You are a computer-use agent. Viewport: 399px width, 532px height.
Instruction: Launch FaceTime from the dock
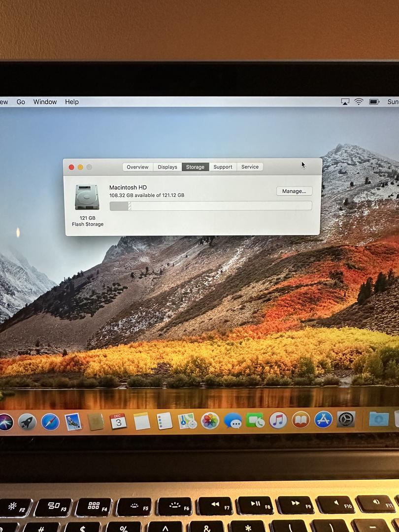point(256,421)
